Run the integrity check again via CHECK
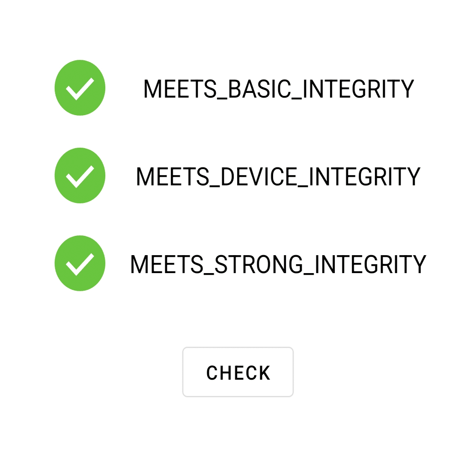This screenshot has width=476, height=476. tap(238, 372)
